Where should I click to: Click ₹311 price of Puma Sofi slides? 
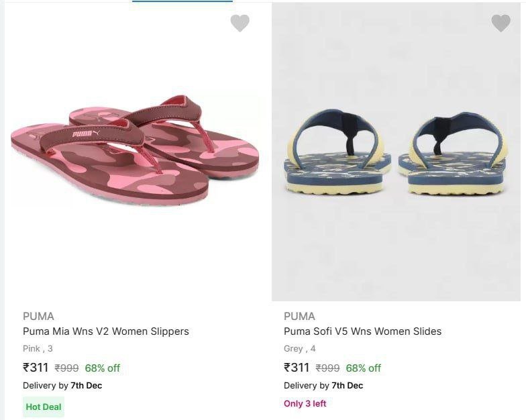point(297,368)
